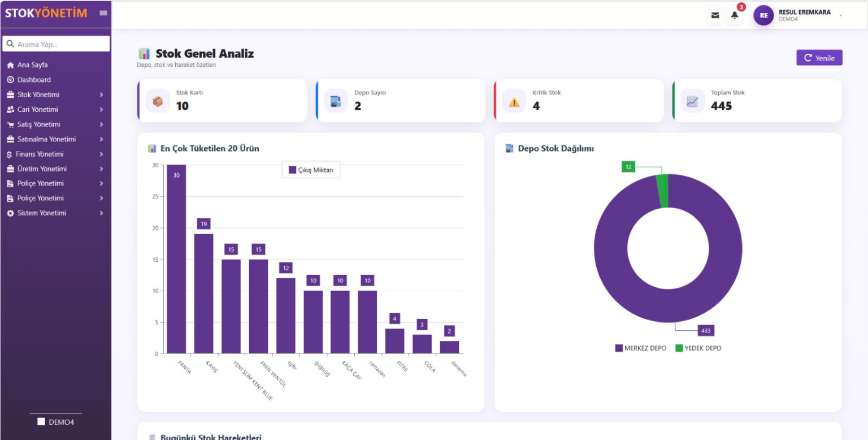
Task: Open notifications bell icon with badge
Action: click(x=735, y=15)
